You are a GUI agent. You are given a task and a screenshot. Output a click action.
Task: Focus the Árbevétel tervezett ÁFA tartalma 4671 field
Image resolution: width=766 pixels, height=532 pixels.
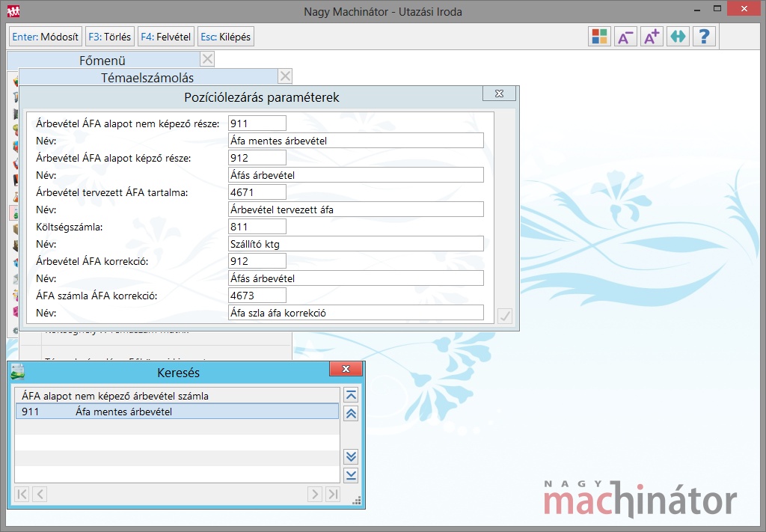tap(257, 192)
